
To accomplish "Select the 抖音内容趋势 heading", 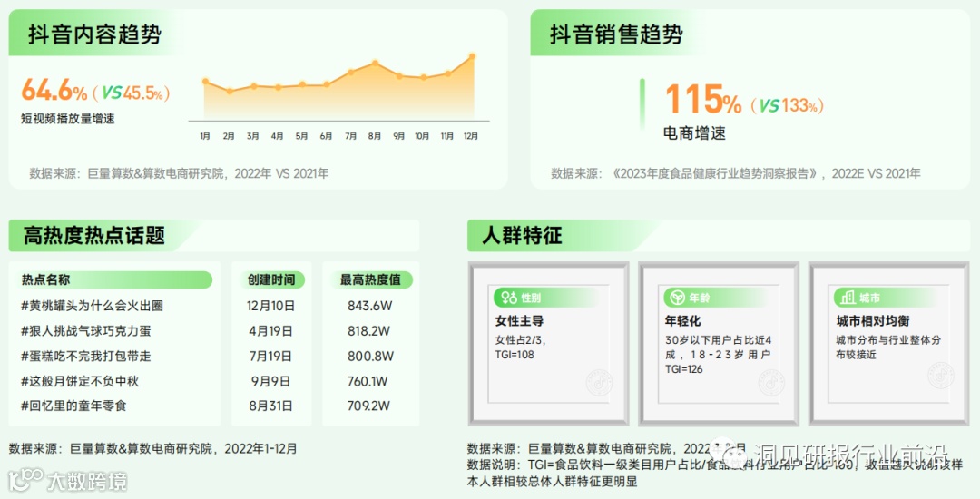I will point(94,34).
